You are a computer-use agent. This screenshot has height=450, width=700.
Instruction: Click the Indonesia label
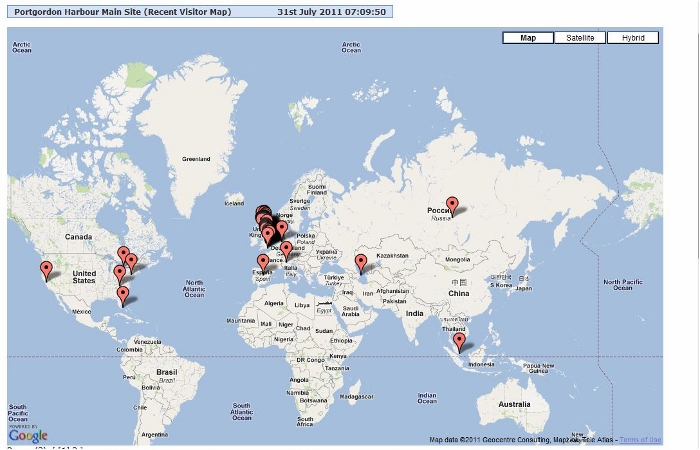[x=481, y=364]
